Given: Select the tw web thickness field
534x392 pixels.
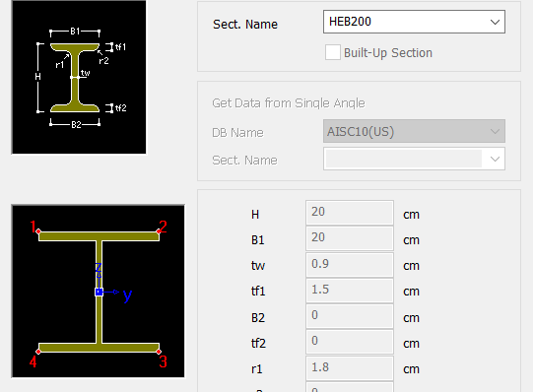Looking at the screenshot, I should pos(350,264).
